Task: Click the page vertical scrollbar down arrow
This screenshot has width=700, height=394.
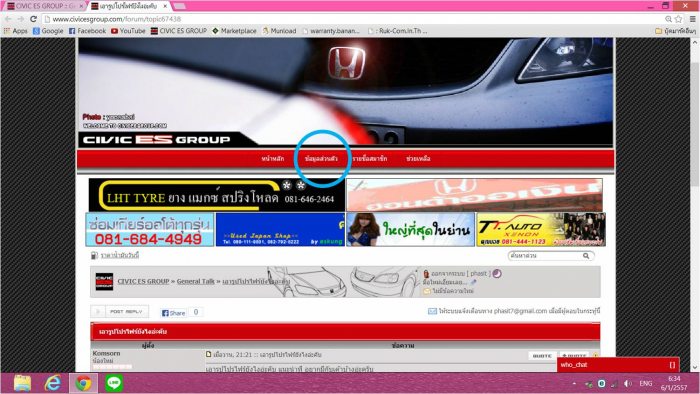Action: click(695, 368)
